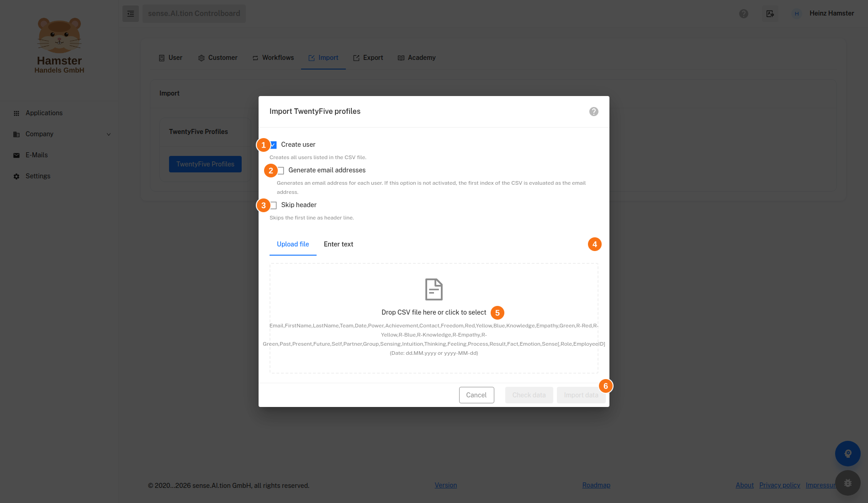Click the blue lightbulb floating button
868x503 pixels.
point(848,454)
